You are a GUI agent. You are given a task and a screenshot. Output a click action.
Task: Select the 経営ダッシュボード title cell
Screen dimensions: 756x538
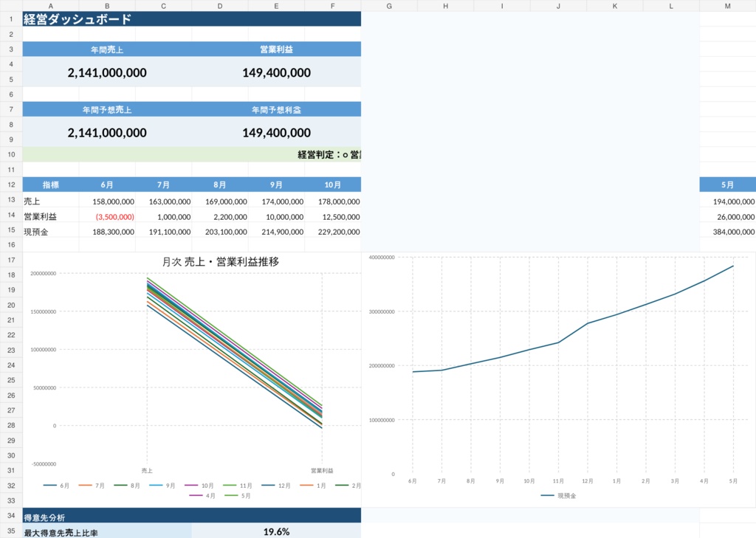[x=192, y=18]
